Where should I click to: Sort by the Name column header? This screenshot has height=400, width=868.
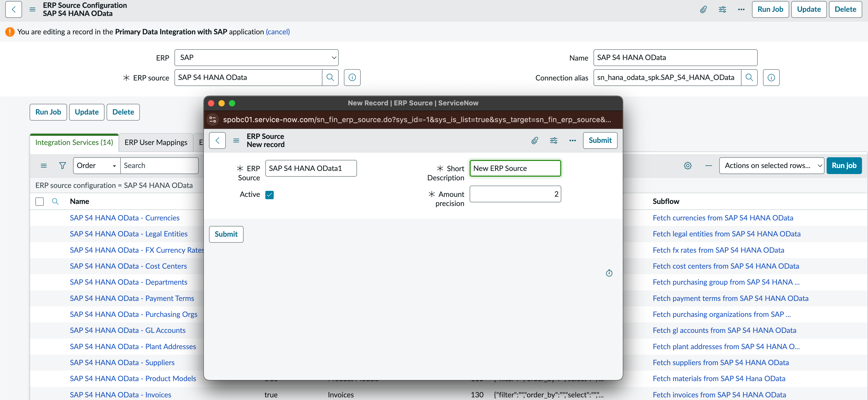tap(80, 201)
